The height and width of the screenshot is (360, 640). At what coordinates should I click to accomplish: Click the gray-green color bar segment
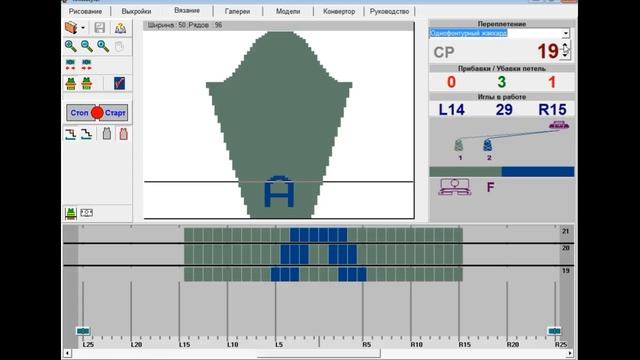(465, 172)
